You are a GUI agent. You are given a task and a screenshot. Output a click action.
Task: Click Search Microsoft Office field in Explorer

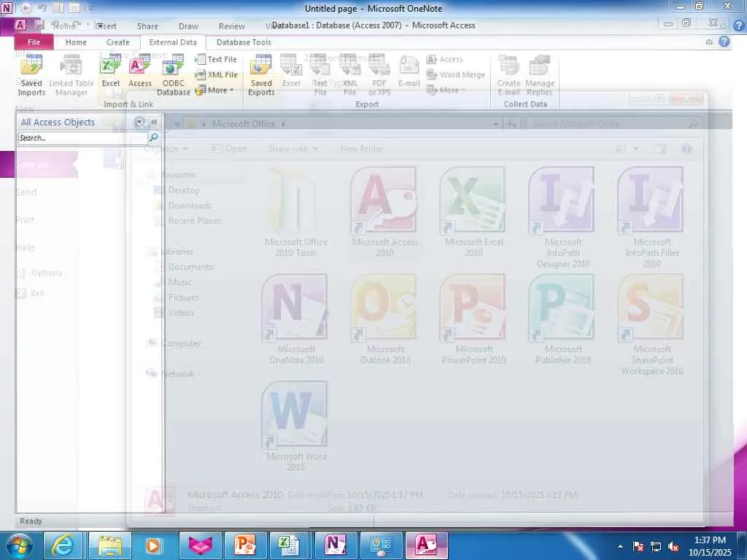coord(613,124)
